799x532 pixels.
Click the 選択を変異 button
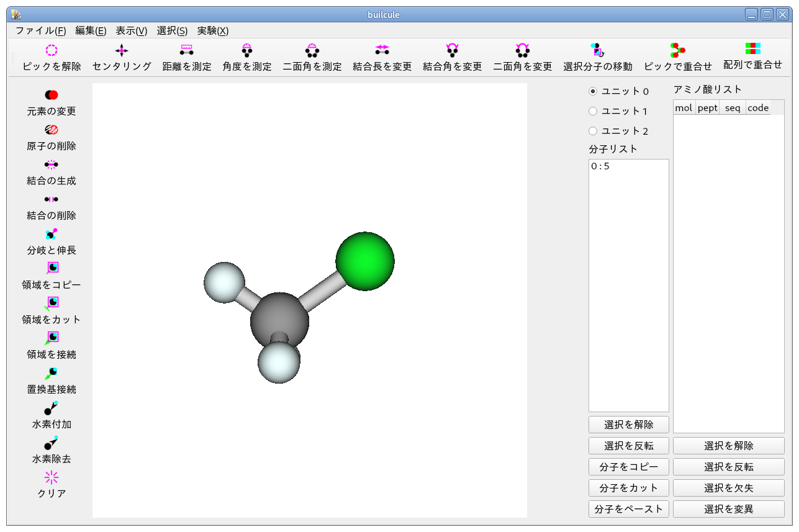pos(728,509)
